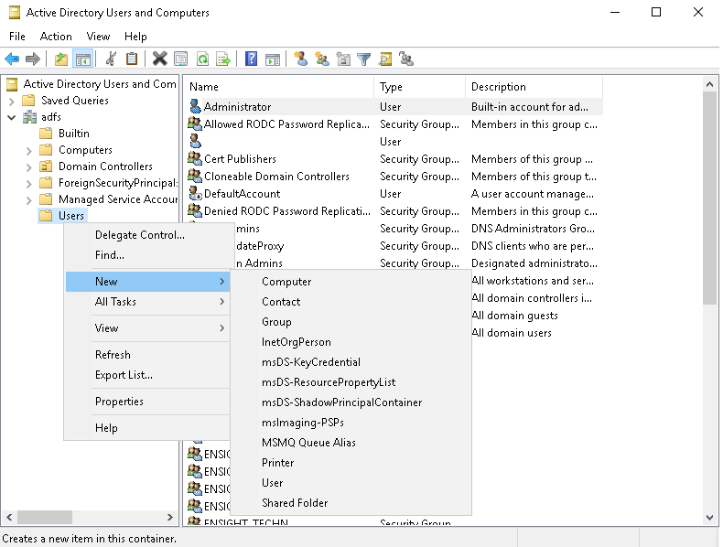This screenshot has height=547, width=720.
Task: Collapse the adfs domain tree node
Action: click(12, 117)
